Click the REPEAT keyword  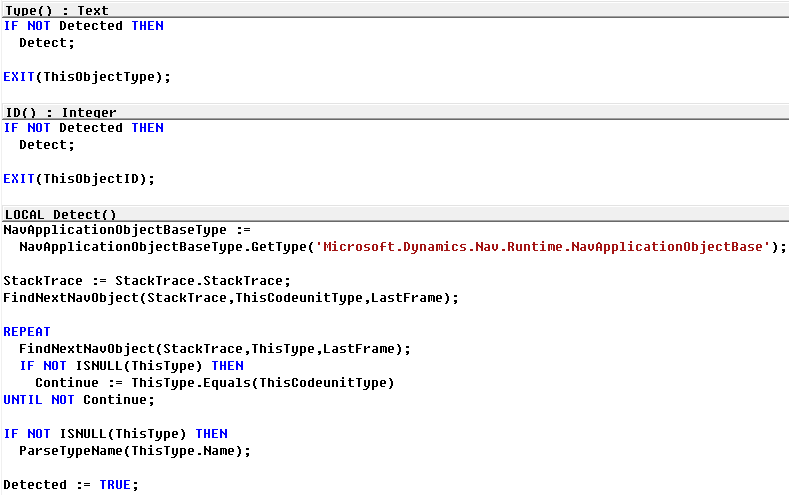(x=27, y=332)
